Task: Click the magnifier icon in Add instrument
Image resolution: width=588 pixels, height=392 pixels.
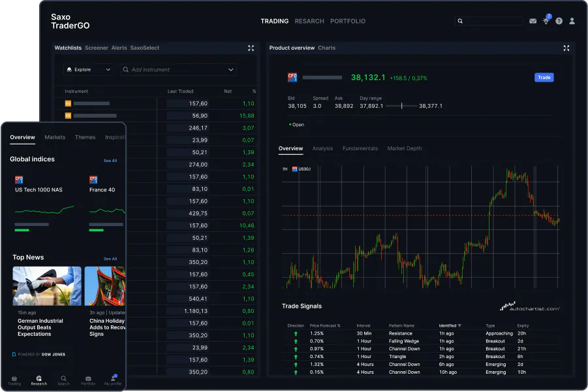Action: point(125,69)
